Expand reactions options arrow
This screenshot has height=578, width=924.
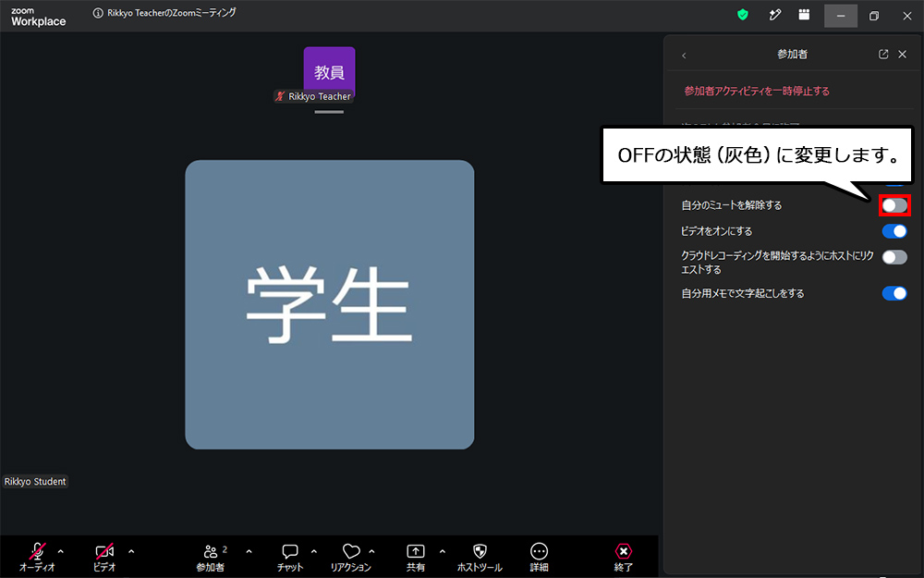click(371, 552)
